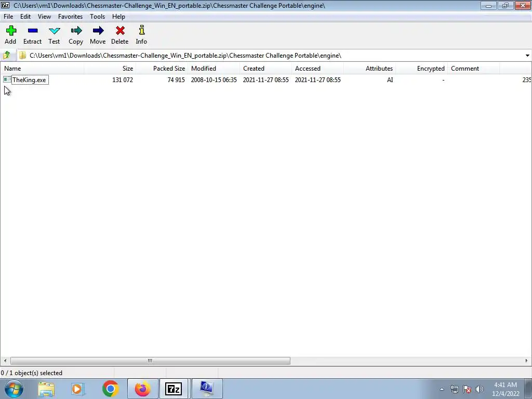Image resolution: width=532 pixels, height=399 pixels.
Task: Open Windows Media Player from taskbar
Action: click(78, 389)
